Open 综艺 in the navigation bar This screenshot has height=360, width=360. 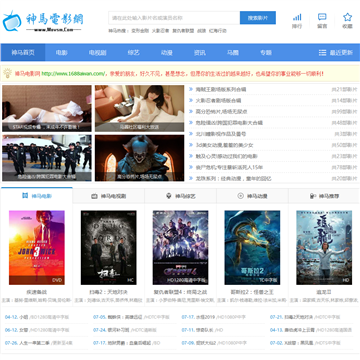[x=134, y=53]
